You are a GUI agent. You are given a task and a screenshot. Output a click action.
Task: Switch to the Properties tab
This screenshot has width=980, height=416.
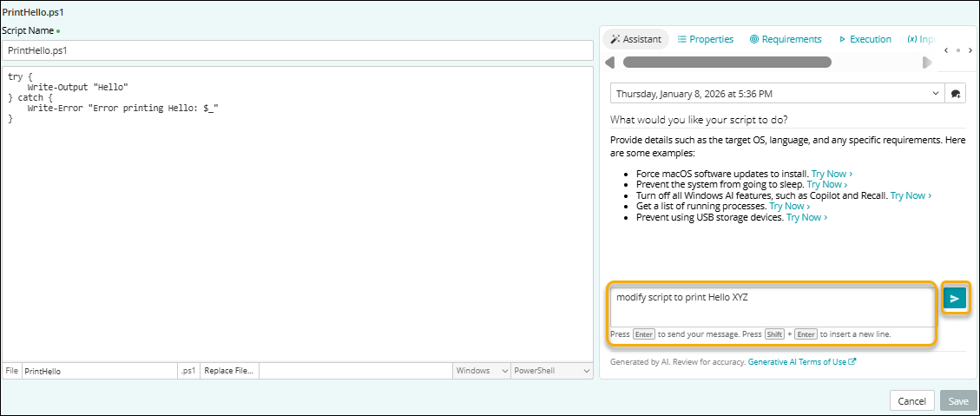706,39
